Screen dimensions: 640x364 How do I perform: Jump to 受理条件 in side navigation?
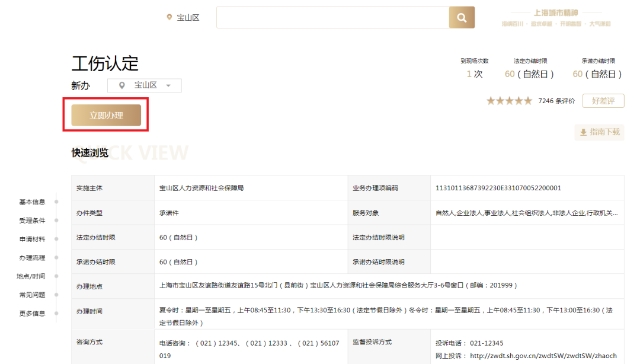[32, 220]
